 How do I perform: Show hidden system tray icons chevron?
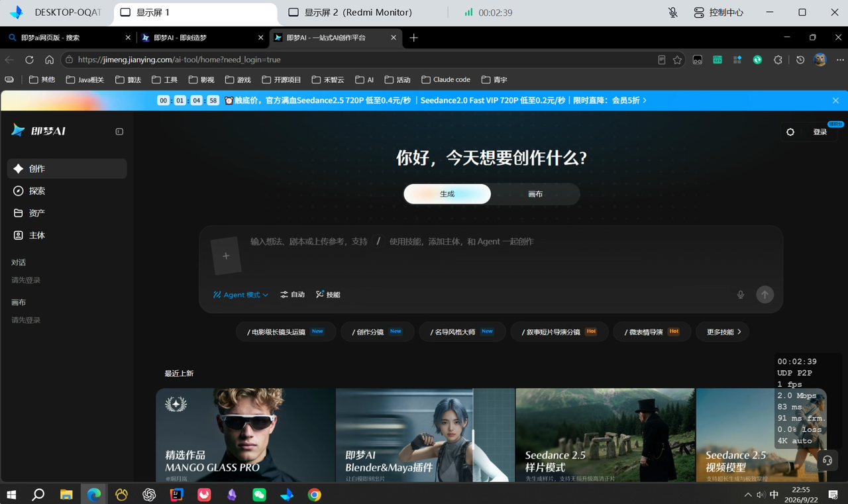pos(748,495)
